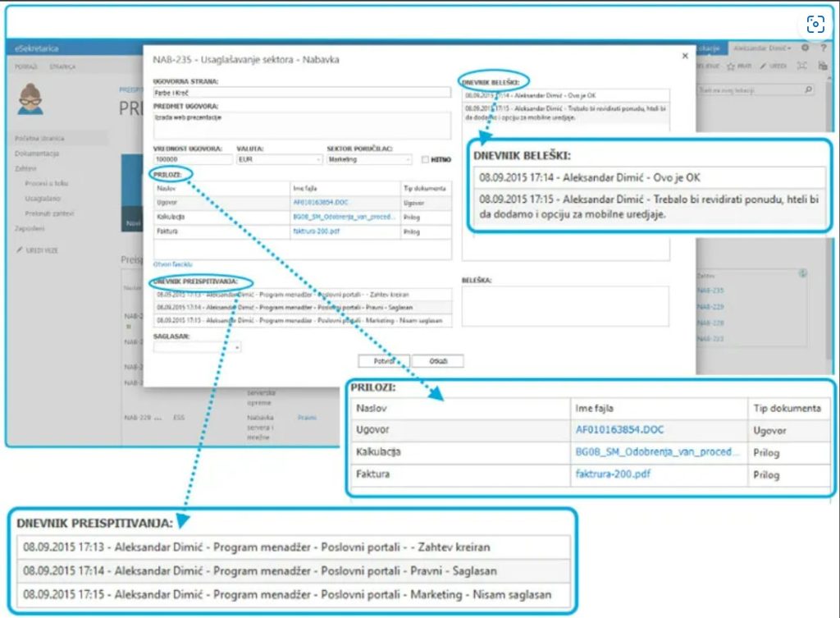This screenshot has width=840, height=618.
Task: Click the Otvori fasciklu link
Action: (172, 264)
